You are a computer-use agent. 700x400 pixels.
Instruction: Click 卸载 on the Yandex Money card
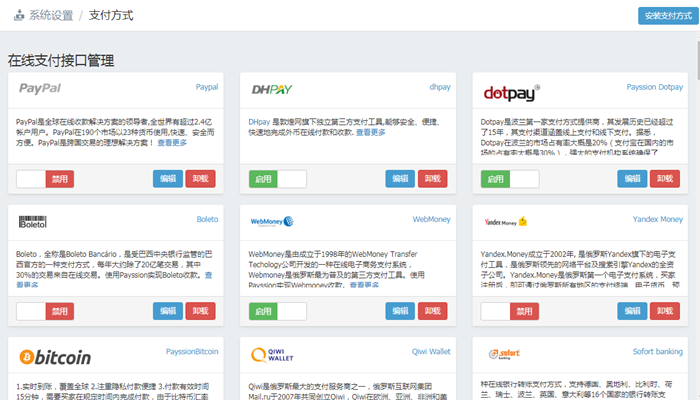point(665,311)
